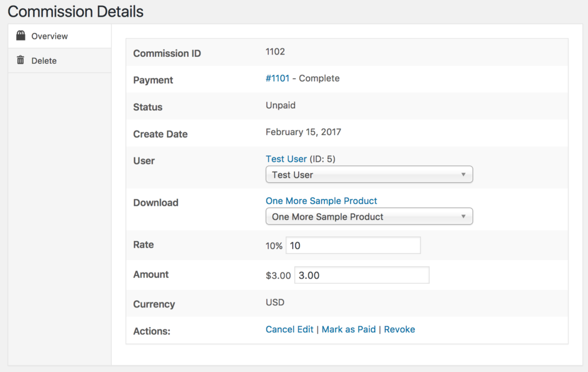The height and width of the screenshot is (372, 588).
Task: Open One More Sample Product link
Action: coord(322,201)
